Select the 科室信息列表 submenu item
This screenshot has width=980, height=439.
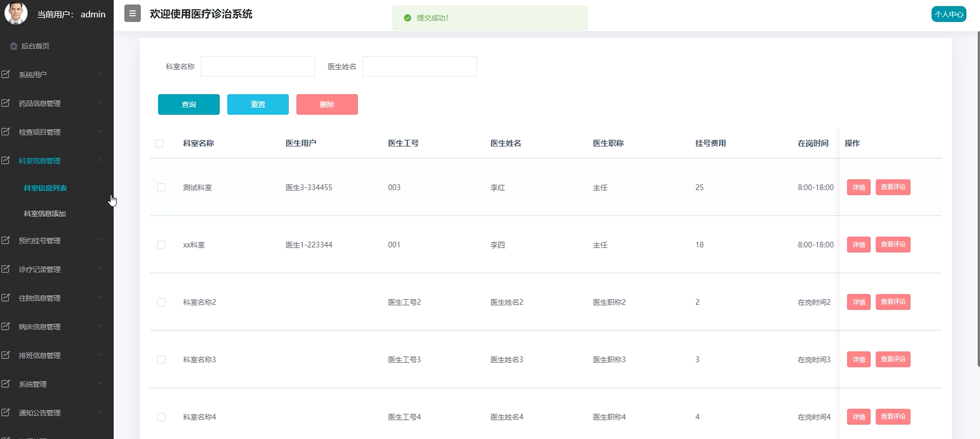pyautogui.click(x=45, y=188)
